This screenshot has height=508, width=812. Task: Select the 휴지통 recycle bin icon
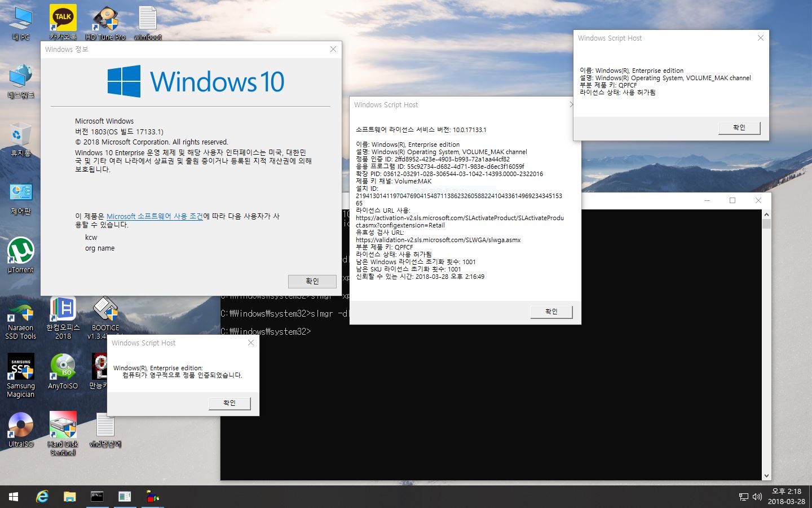tap(21, 139)
